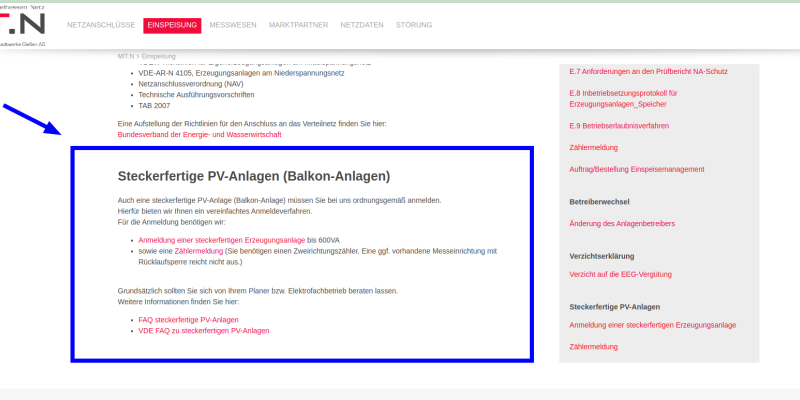Open the MARKTPARTNER navigation item

pyautogui.click(x=302, y=25)
